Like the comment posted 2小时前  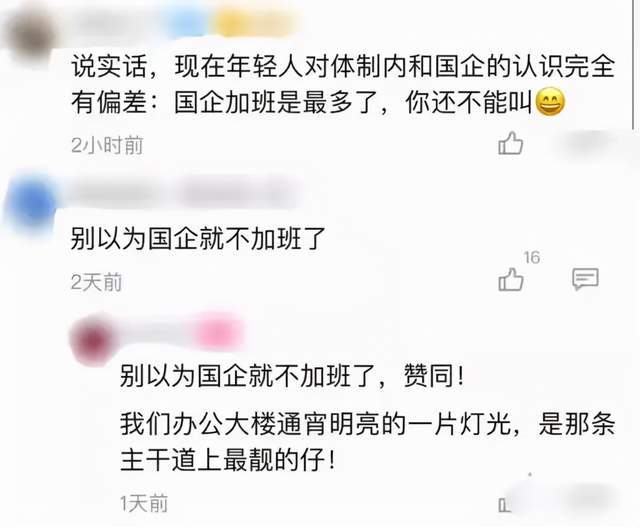click(511, 143)
